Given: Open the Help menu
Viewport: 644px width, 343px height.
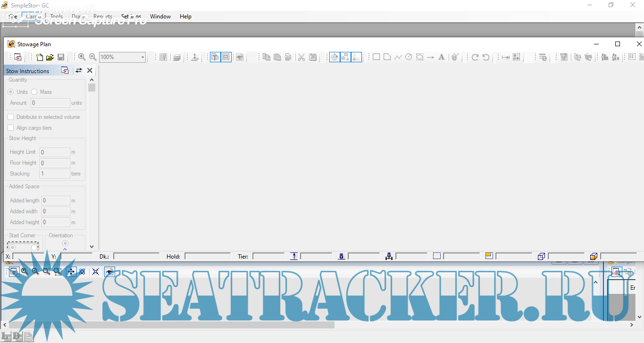Looking at the screenshot, I should click(x=185, y=17).
